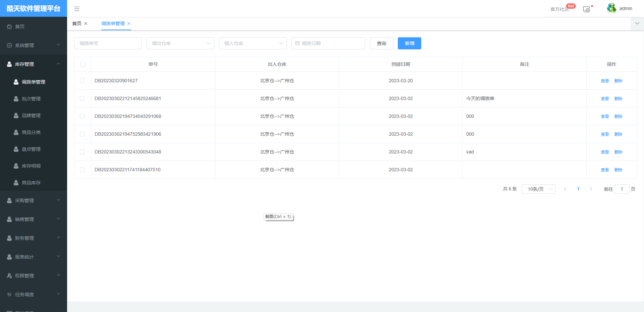Click the calendar icon in 调拨日期 field
The image size is (644, 312).
coord(297,43)
